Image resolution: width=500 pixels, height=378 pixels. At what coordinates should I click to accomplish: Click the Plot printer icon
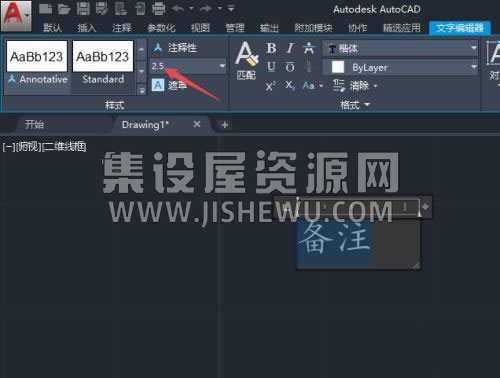tap(159, 9)
